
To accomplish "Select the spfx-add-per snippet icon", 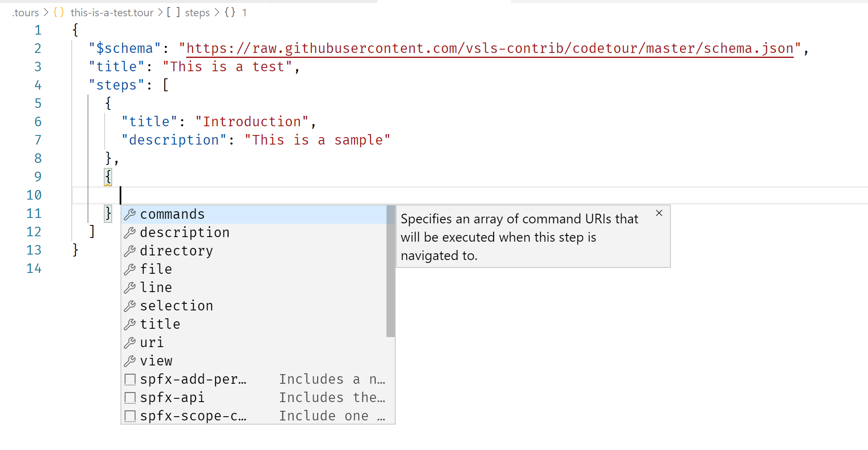I will (130, 379).
